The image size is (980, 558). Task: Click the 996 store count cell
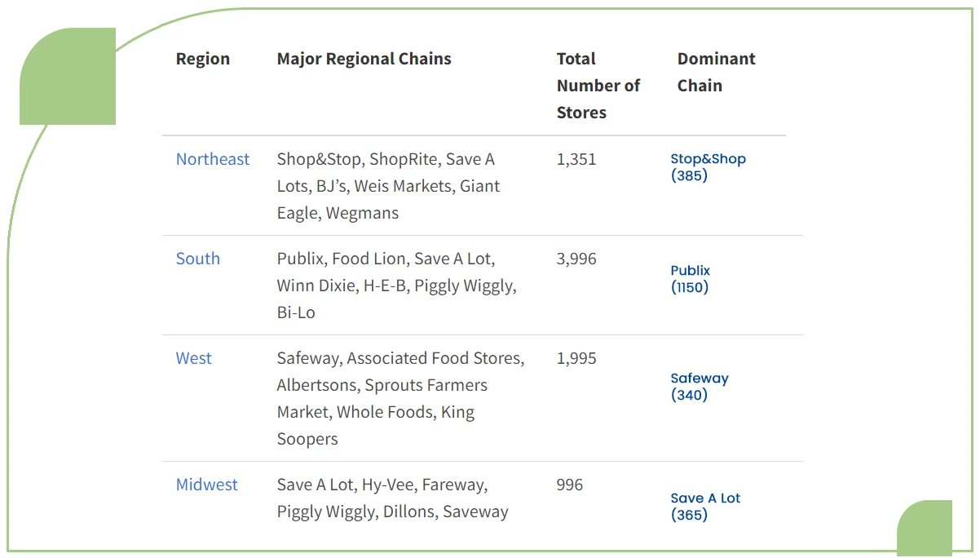coord(570,485)
